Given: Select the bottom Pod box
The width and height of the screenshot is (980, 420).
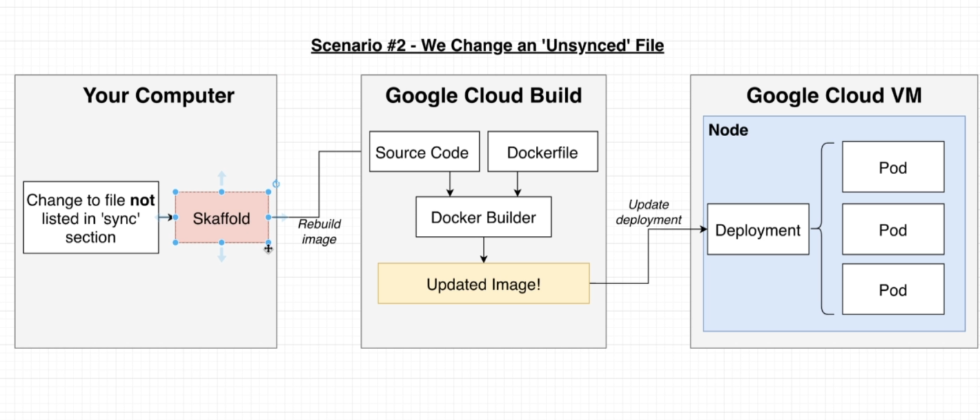Looking at the screenshot, I should click(x=893, y=290).
